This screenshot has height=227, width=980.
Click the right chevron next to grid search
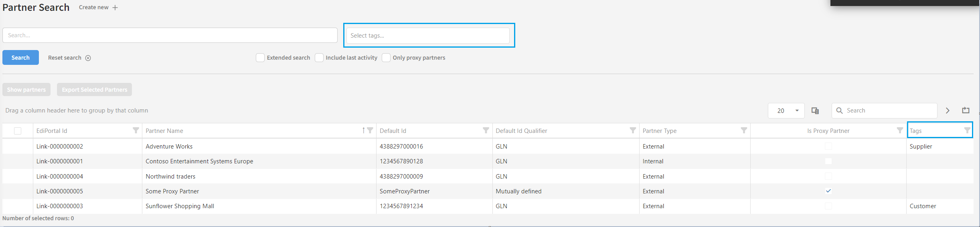[948, 111]
